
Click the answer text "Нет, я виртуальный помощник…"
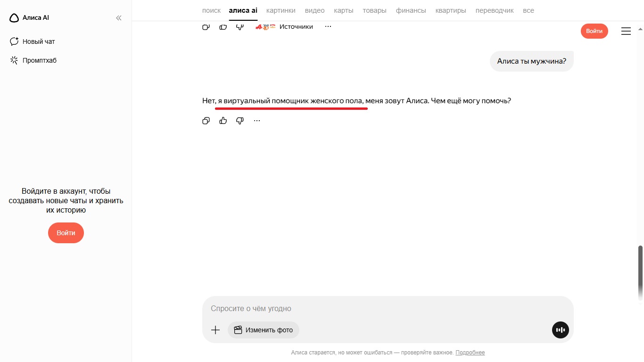coord(356,101)
